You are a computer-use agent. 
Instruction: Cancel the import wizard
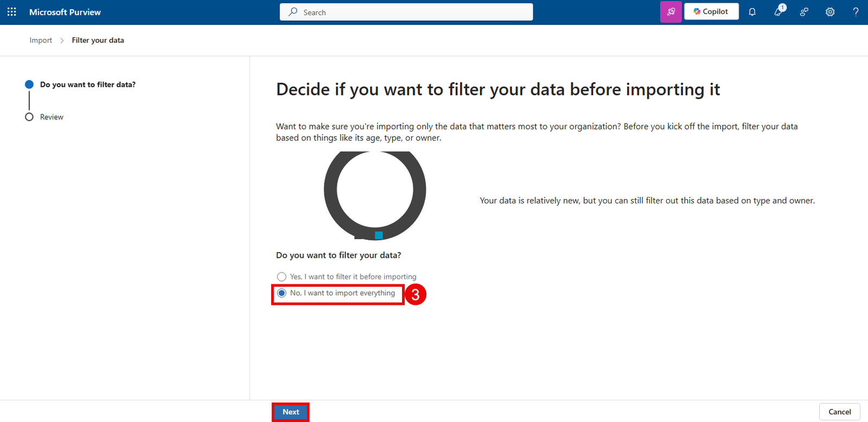(839, 412)
